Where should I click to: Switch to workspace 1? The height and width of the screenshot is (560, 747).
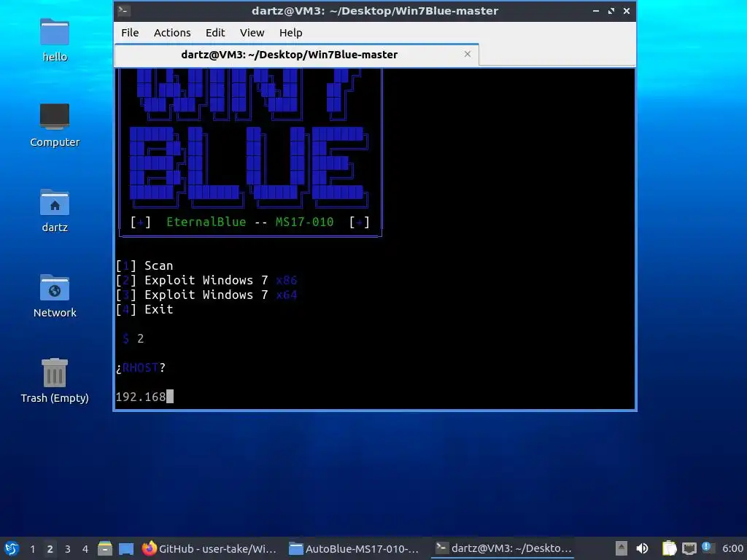tap(32, 549)
